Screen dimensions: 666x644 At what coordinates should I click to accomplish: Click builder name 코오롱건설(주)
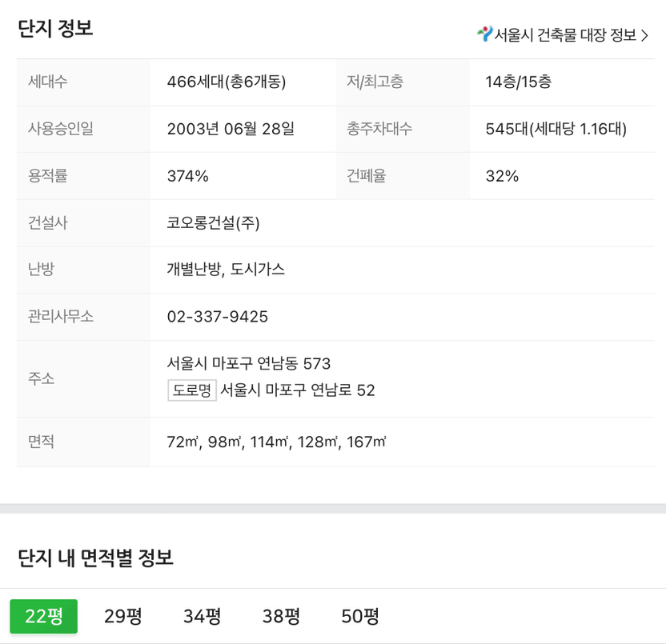213,222
